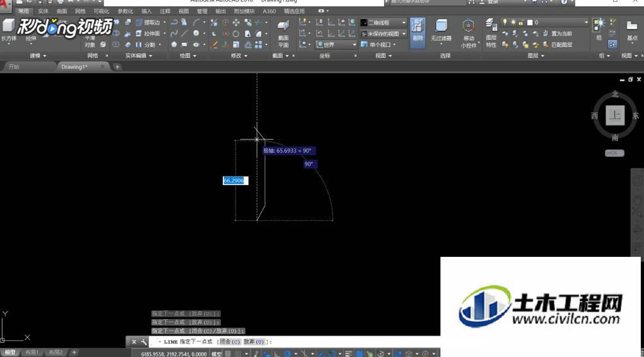Click Make Current (置为当前) layer button
This screenshot has width=644, height=357.
pyautogui.click(x=558, y=33)
